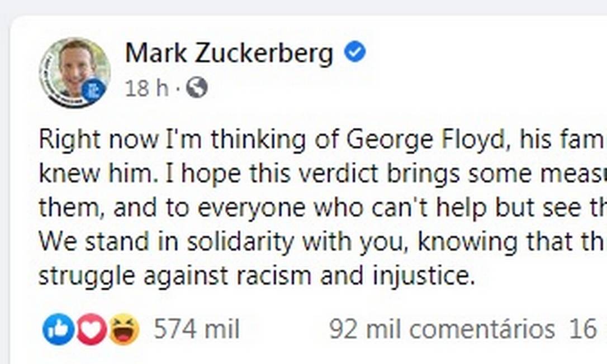Image resolution: width=607 pixels, height=364 pixels.
Task: Open the Mark Zuckerberg profile name link
Action: pyautogui.click(x=229, y=54)
